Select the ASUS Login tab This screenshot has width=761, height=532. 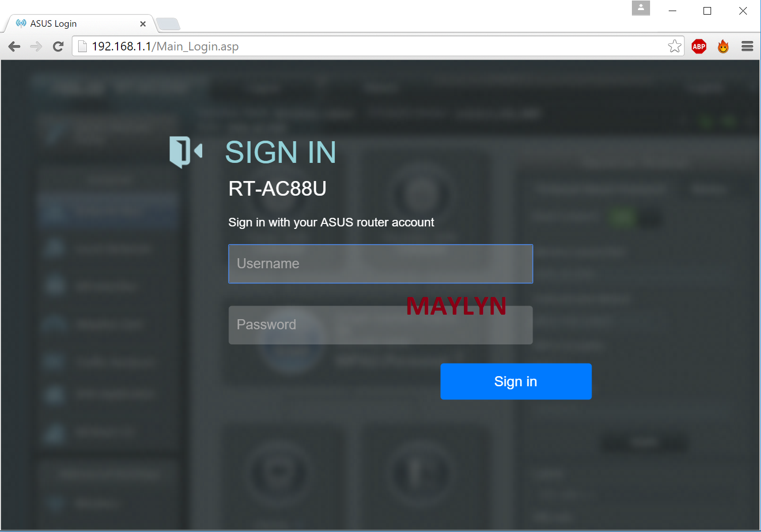pos(76,24)
